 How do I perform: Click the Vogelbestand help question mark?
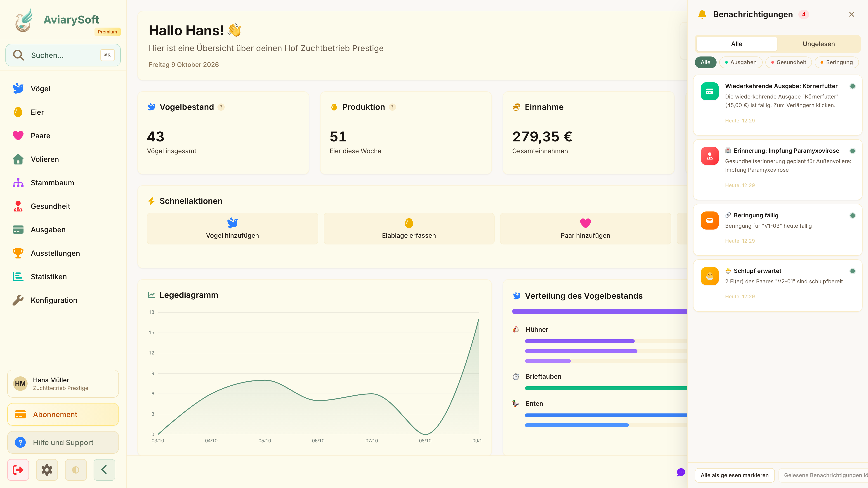pyautogui.click(x=221, y=107)
